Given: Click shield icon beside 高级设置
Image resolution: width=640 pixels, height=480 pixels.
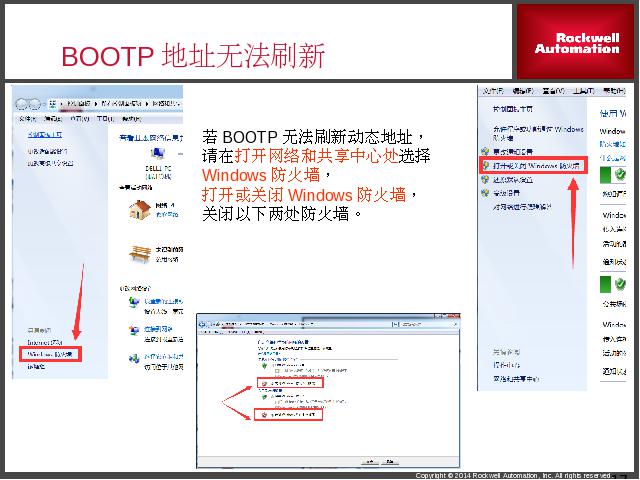Looking at the screenshot, I should [x=485, y=193].
